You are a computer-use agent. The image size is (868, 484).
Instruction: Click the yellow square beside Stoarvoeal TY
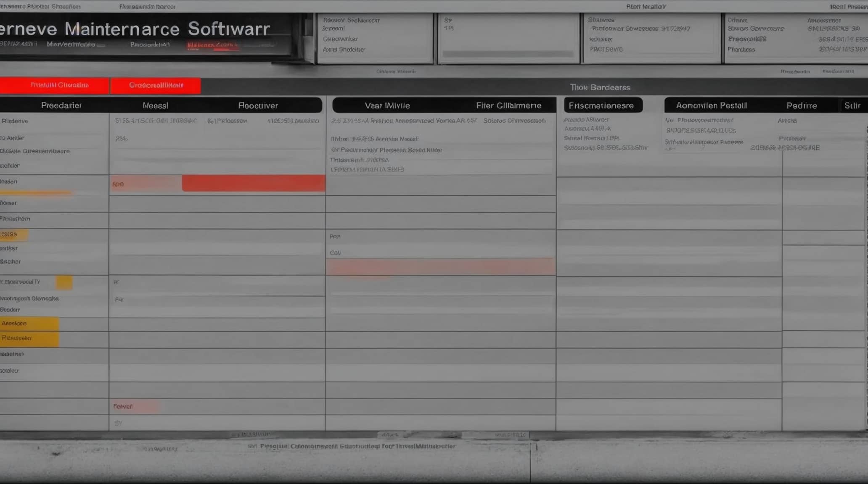point(64,282)
